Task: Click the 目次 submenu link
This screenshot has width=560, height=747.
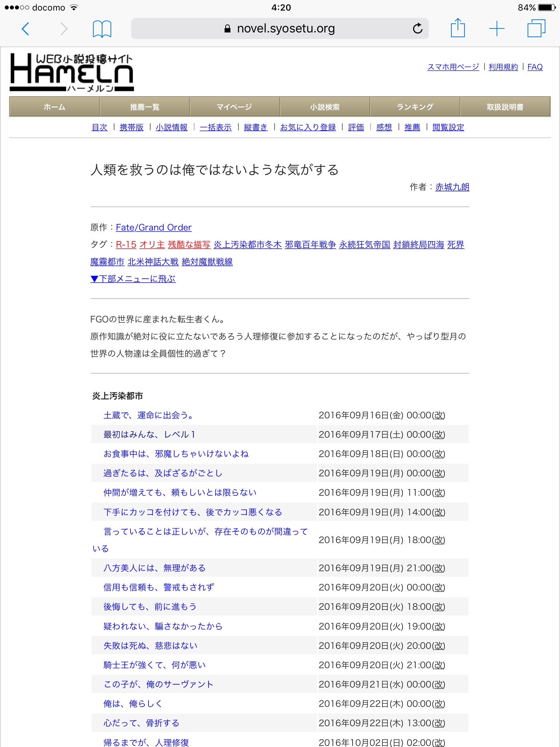Action: [100, 127]
